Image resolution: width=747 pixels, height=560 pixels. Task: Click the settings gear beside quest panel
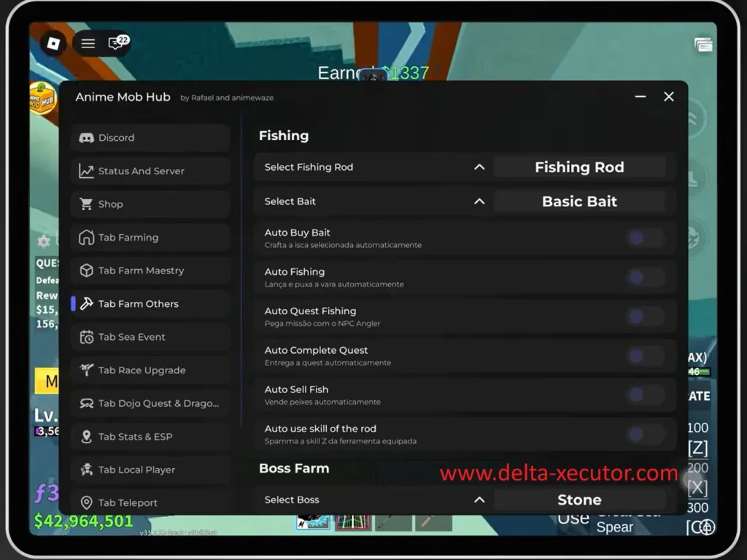point(43,241)
